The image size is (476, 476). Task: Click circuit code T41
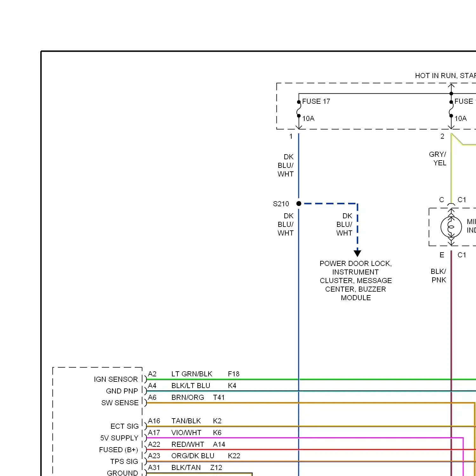click(219, 397)
